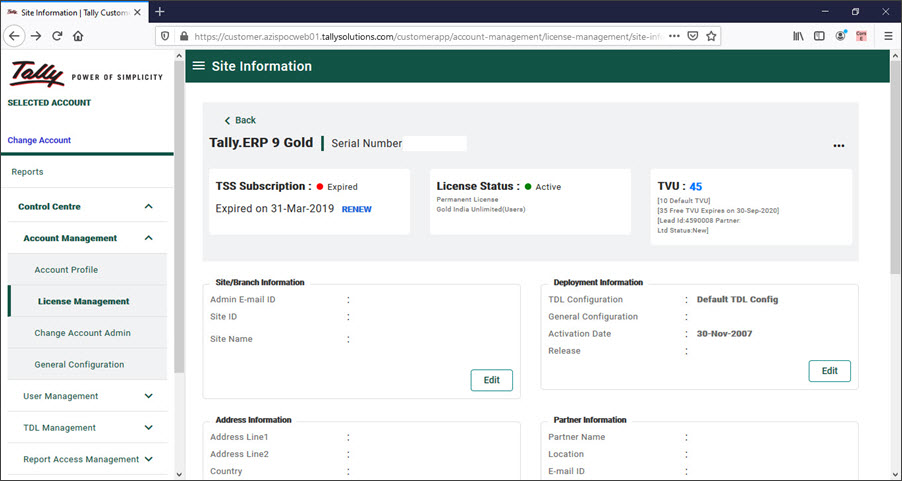Close the Site Information tab
Screen dimensions: 902x481
pyautogui.click(x=137, y=12)
